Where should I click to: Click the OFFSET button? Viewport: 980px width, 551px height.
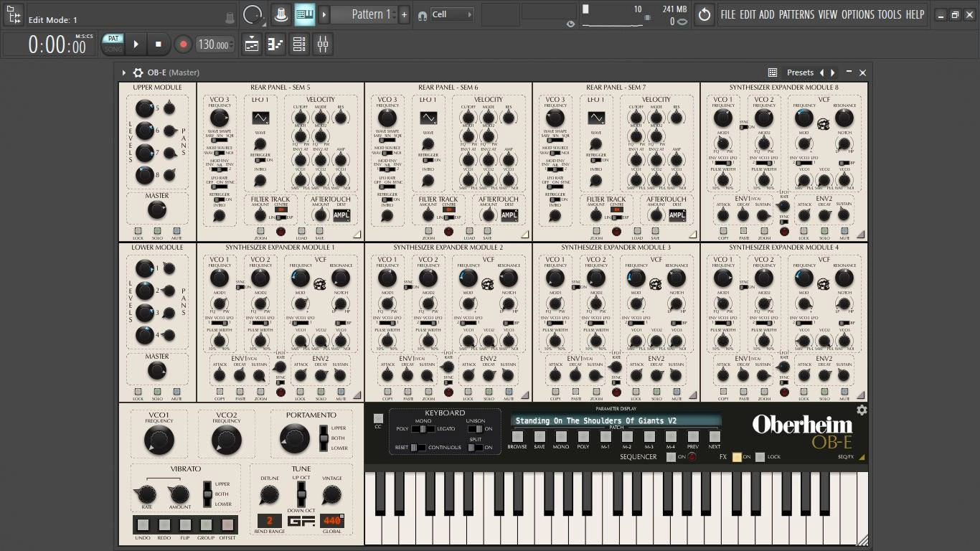pos(227,524)
